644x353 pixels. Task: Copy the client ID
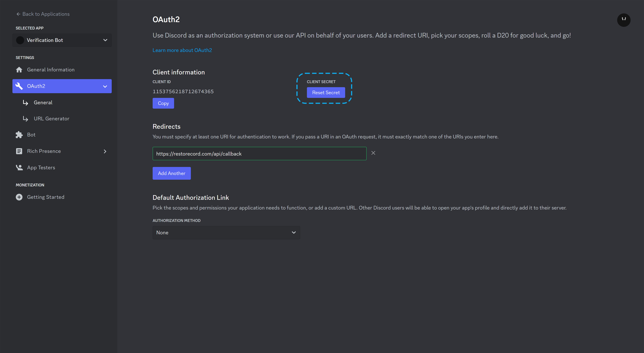pos(163,103)
